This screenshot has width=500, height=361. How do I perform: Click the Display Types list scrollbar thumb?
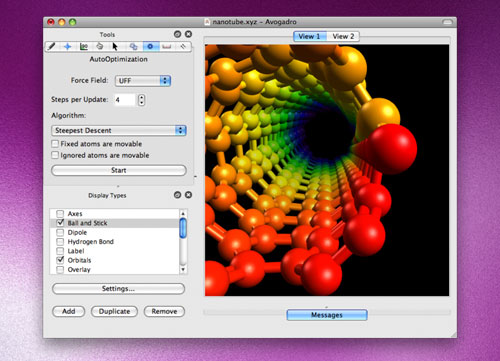pyautogui.click(x=183, y=228)
